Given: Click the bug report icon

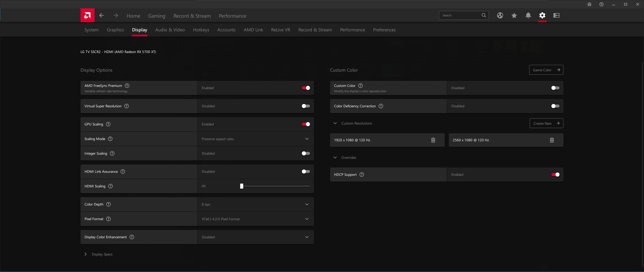Looking at the screenshot, I should click(x=589, y=4).
